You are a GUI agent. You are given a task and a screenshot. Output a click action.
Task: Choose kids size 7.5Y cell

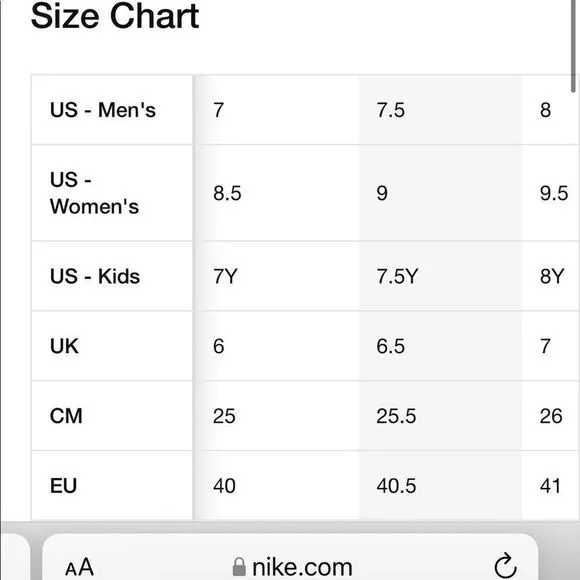coord(440,276)
